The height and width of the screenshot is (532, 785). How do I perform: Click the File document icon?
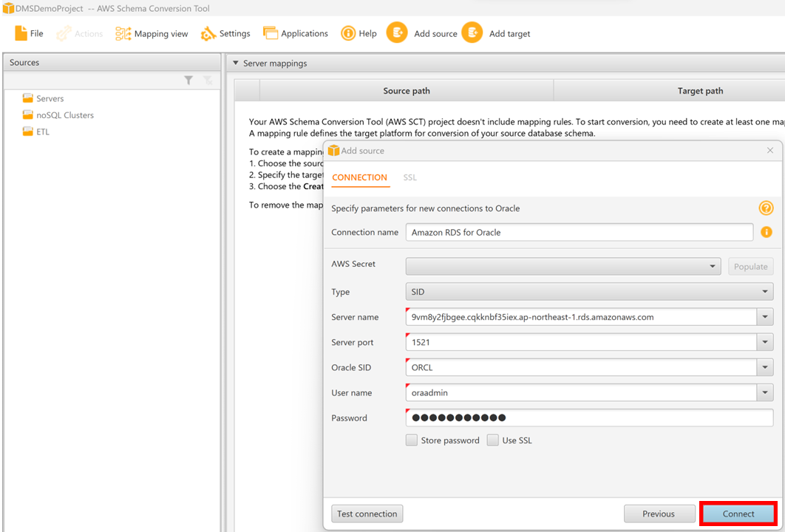click(x=21, y=33)
